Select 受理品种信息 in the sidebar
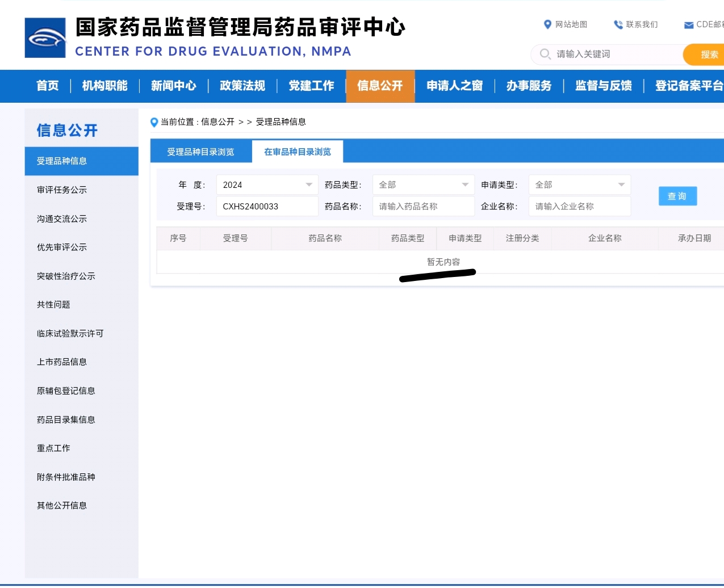Screen dimensions: 724x588 point(82,161)
